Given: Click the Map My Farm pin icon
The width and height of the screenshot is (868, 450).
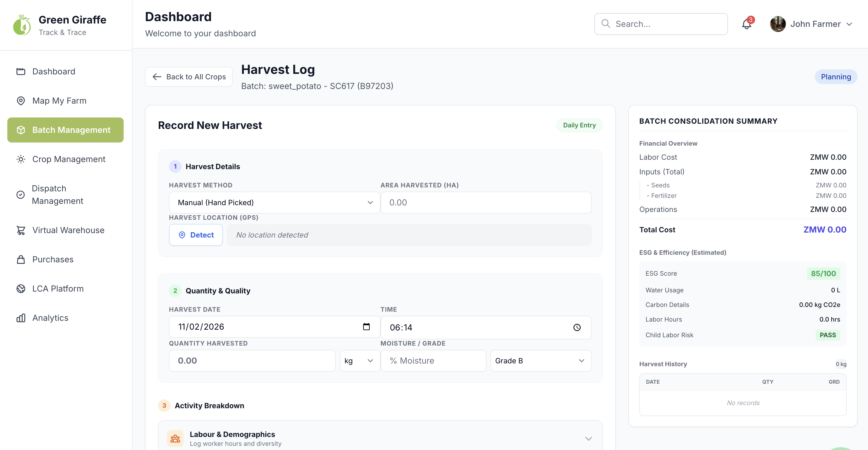Looking at the screenshot, I should [x=21, y=101].
